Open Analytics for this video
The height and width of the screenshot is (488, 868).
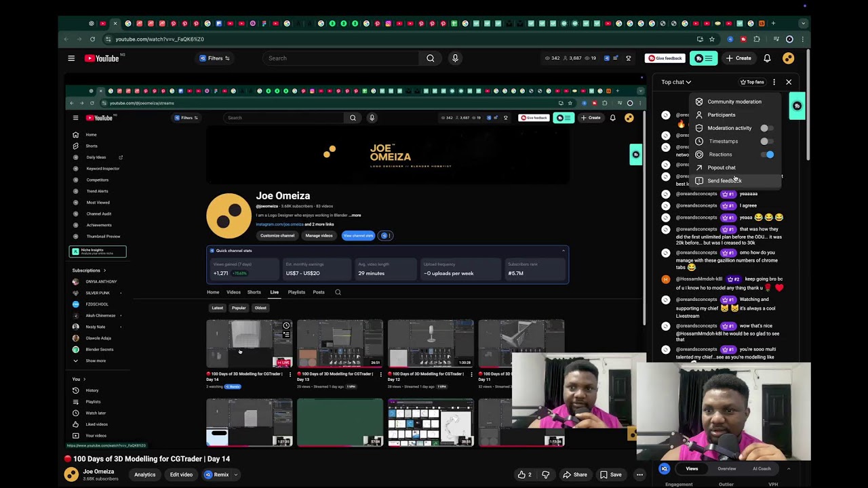click(144, 474)
